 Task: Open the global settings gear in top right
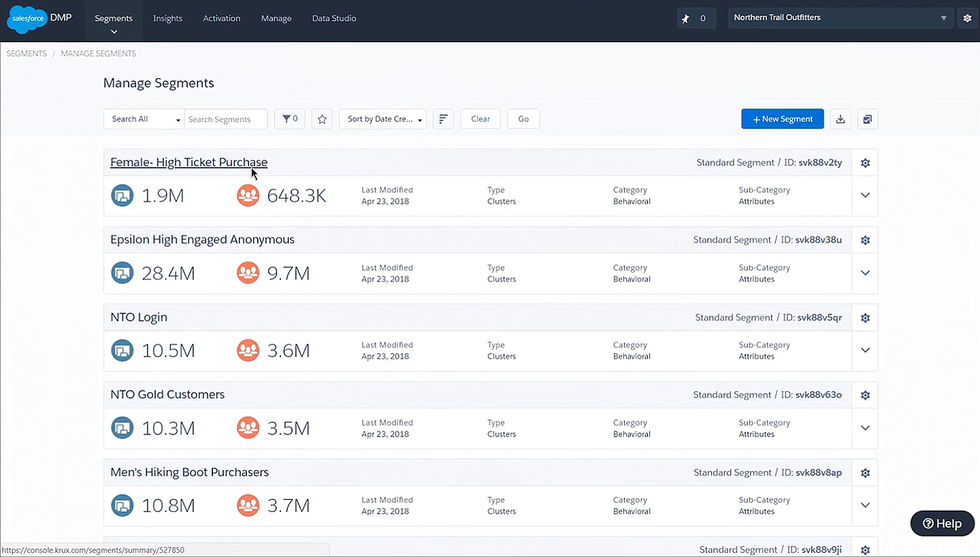pyautogui.click(x=967, y=18)
